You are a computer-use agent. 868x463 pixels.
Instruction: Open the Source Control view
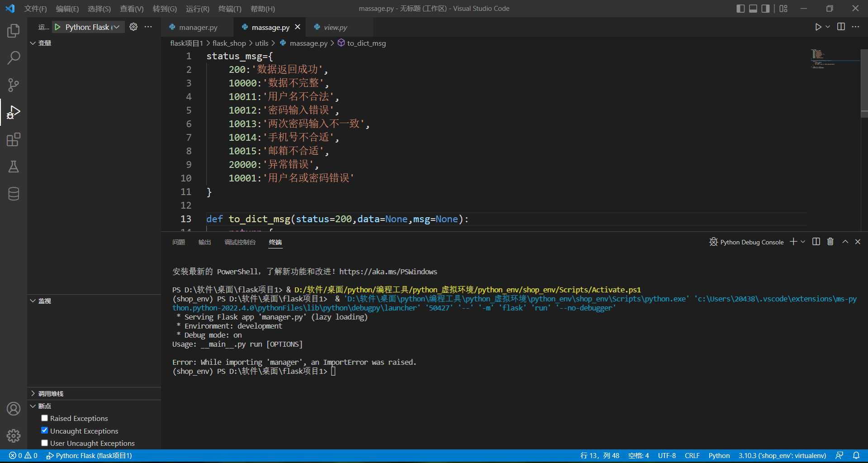pyautogui.click(x=14, y=85)
